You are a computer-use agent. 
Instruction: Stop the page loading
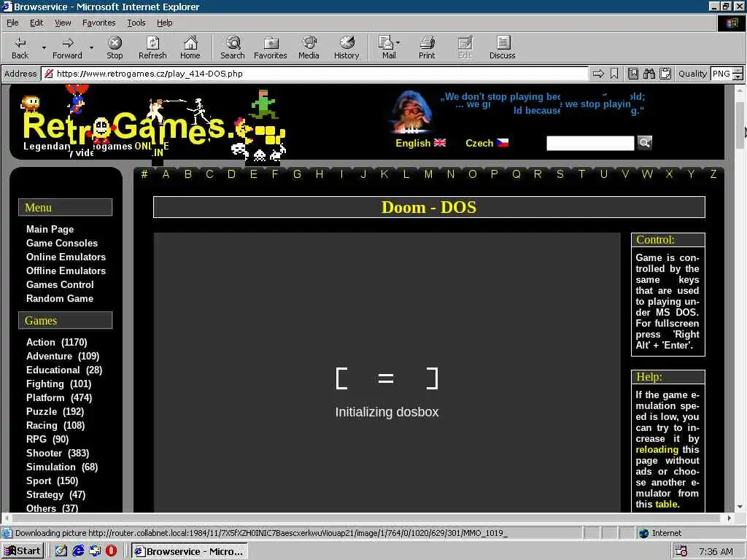115,47
